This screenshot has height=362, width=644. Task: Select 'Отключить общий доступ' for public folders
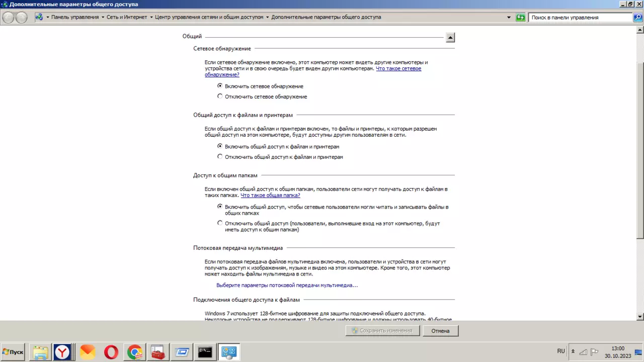[x=220, y=223]
